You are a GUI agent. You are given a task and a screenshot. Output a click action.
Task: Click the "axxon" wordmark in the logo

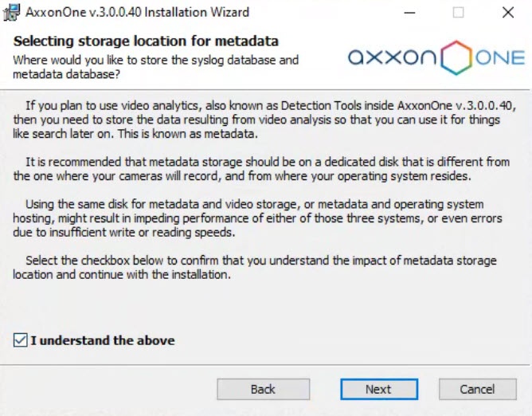click(x=392, y=58)
